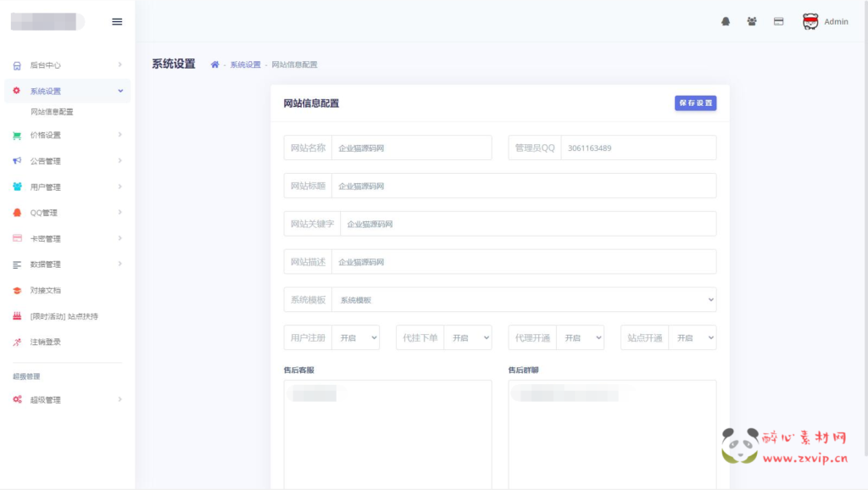
Task: Select 网站信息配置 submenu item
Action: [52, 112]
